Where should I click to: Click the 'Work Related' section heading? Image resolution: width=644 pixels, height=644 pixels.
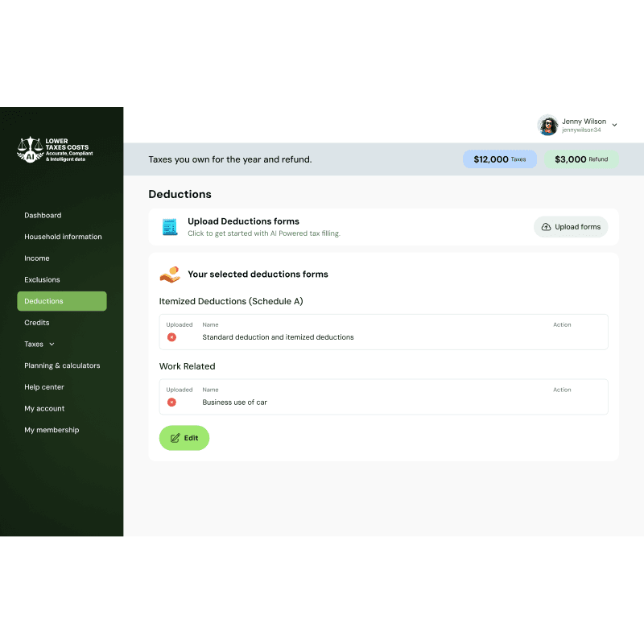[188, 366]
